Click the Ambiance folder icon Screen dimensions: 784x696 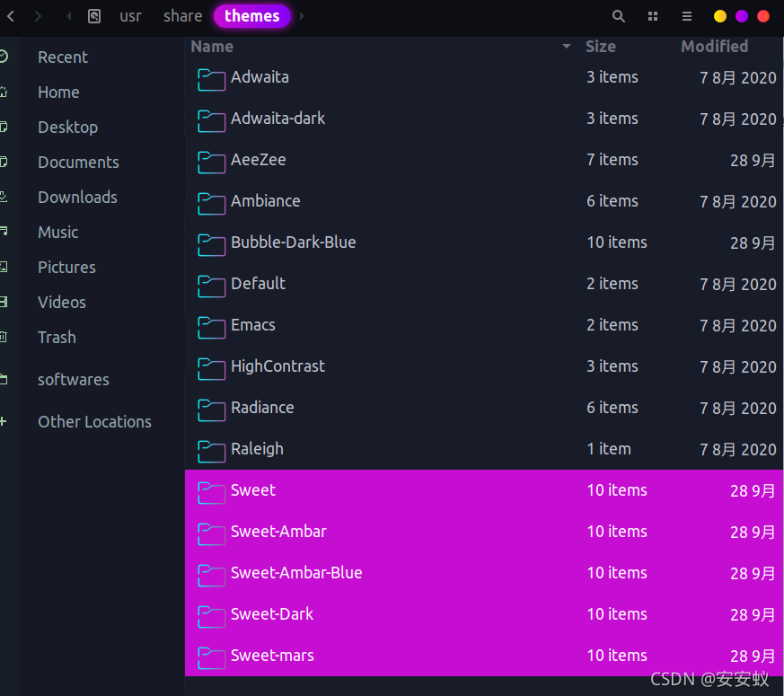[211, 204]
